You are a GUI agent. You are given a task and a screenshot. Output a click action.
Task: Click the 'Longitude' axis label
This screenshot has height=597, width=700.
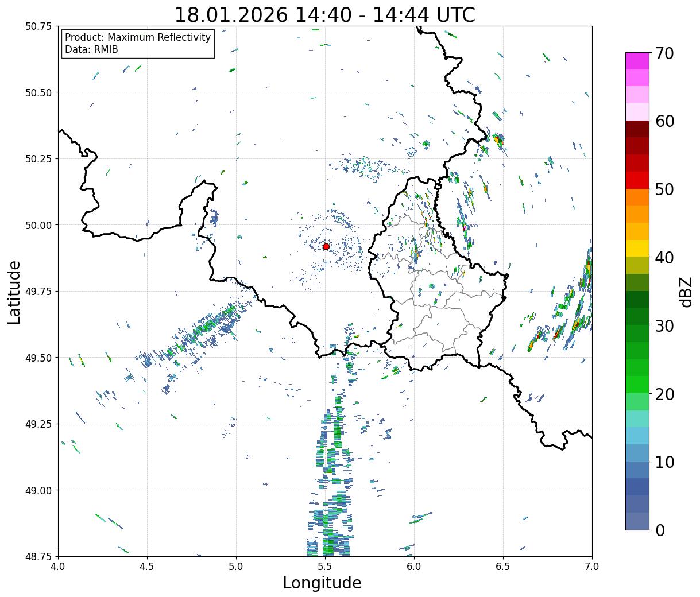(322, 583)
